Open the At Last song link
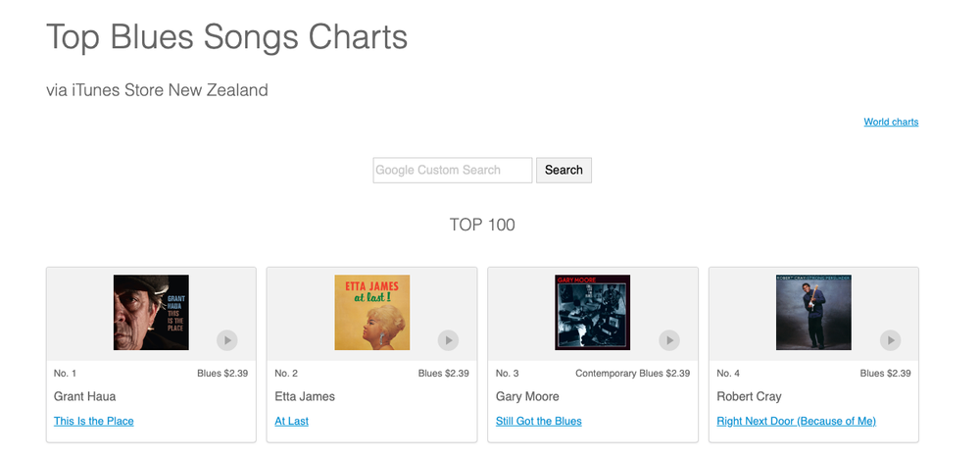Screen dimensions: 980x458 tap(292, 421)
